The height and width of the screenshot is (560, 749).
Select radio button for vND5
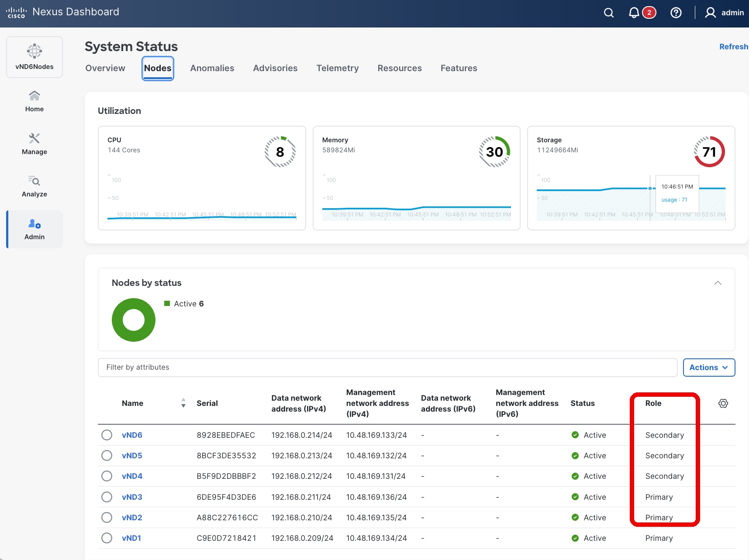click(x=107, y=455)
